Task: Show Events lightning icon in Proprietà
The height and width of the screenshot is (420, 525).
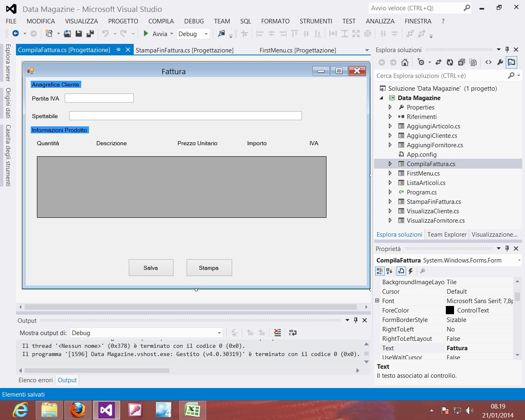Action: coord(411,271)
